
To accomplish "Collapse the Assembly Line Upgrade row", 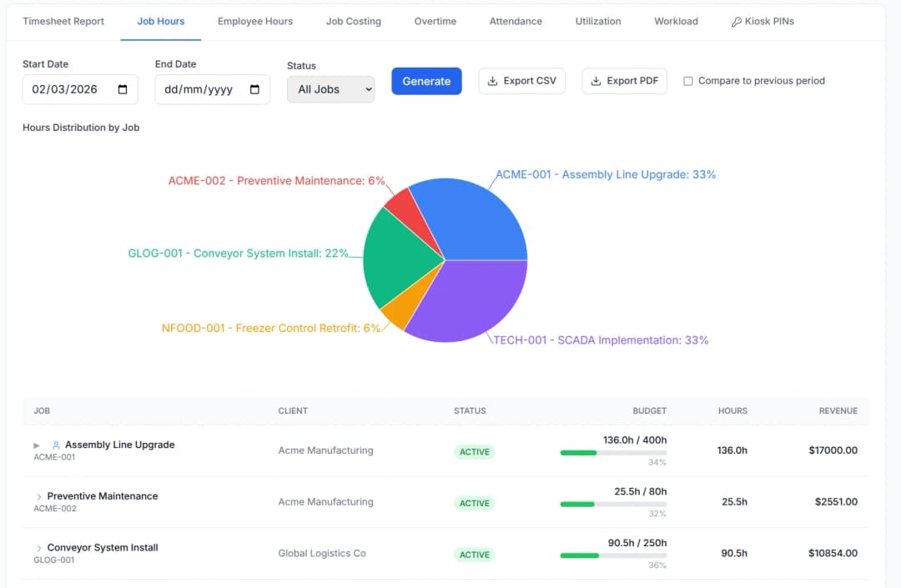I will click(36, 445).
